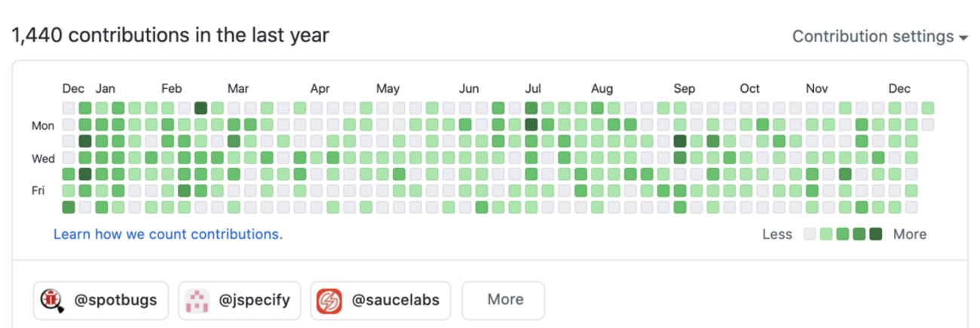Click the pink @jspecify avatar icon
Viewport: 980px width, 328px height.
click(x=198, y=300)
